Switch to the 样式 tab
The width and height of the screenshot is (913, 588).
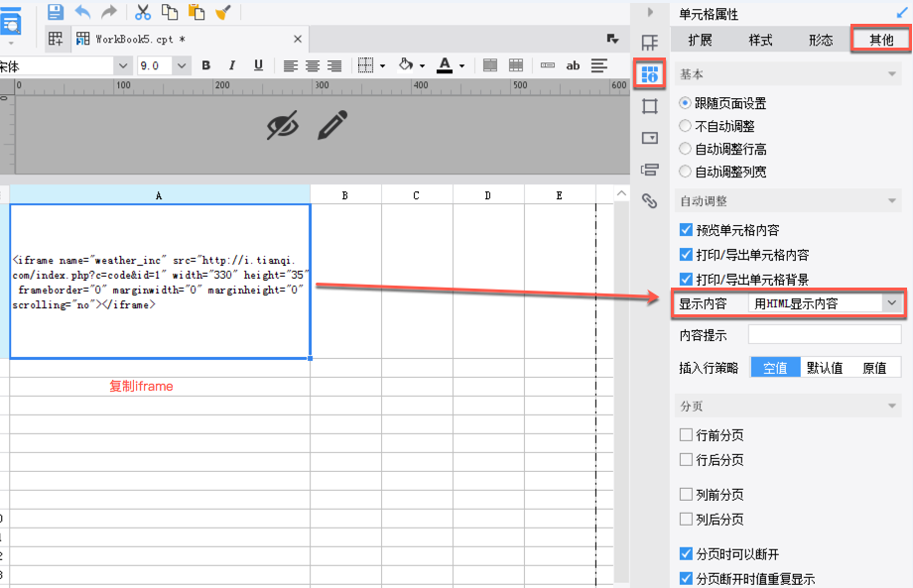pyautogui.click(x=760, y=40)
